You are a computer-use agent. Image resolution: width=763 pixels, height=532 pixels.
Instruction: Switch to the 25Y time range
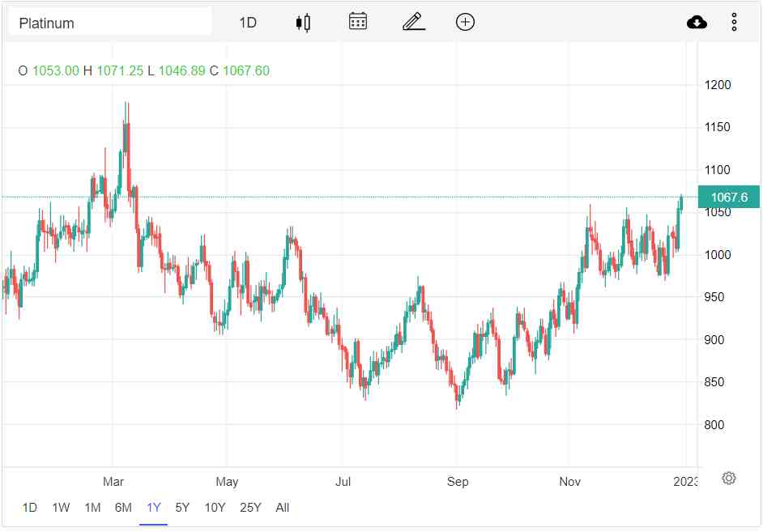[250, 508]
